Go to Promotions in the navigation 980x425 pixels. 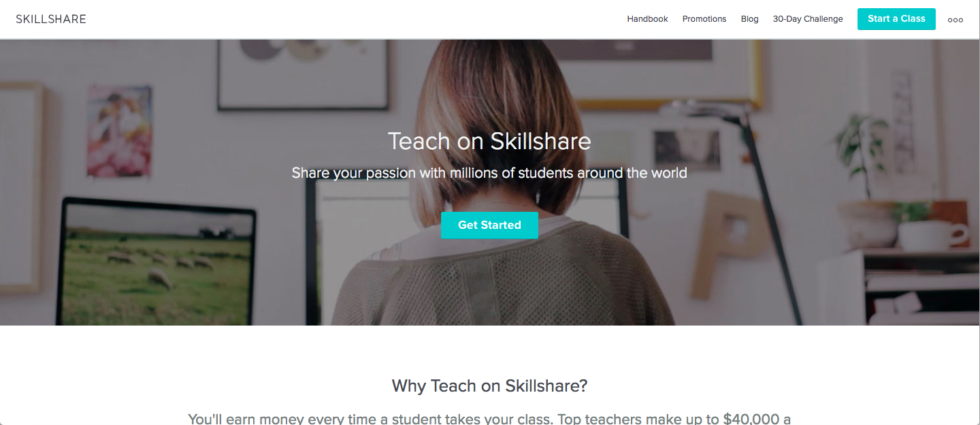click(x=704, y=19)
